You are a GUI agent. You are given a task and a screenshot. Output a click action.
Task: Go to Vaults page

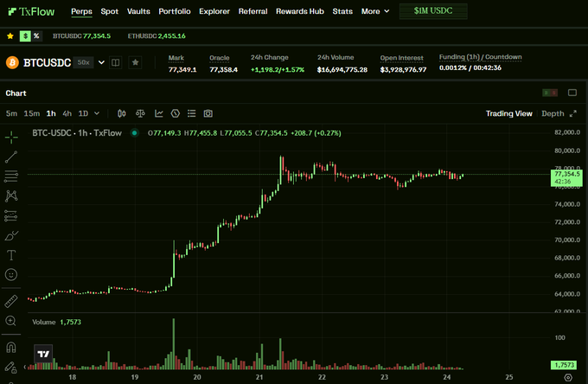pos(138,11)
